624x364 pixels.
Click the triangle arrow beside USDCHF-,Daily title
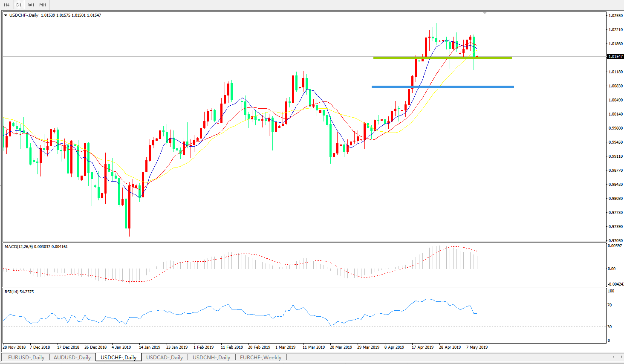[6, 15]
